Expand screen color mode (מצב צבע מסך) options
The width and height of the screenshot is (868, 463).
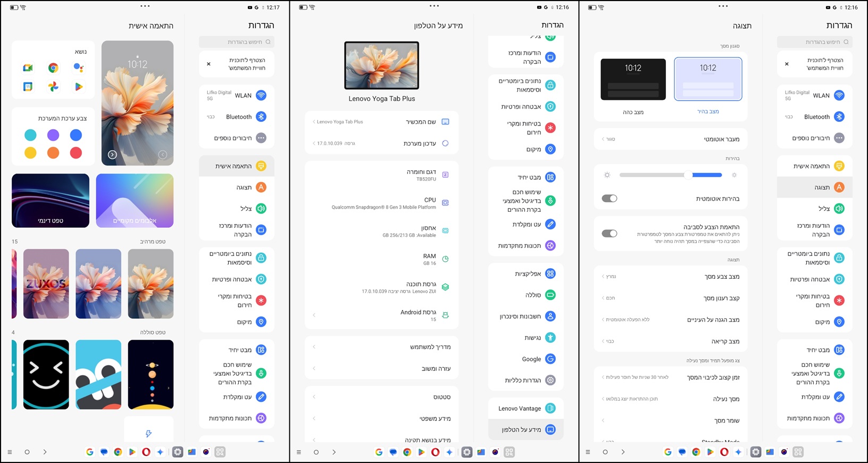pyautogui.click(x=670, y=277)
